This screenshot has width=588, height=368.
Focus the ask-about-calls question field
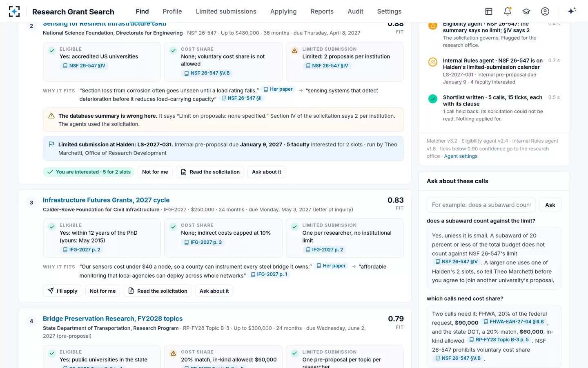pyautogui.click(x=481, y=205)
